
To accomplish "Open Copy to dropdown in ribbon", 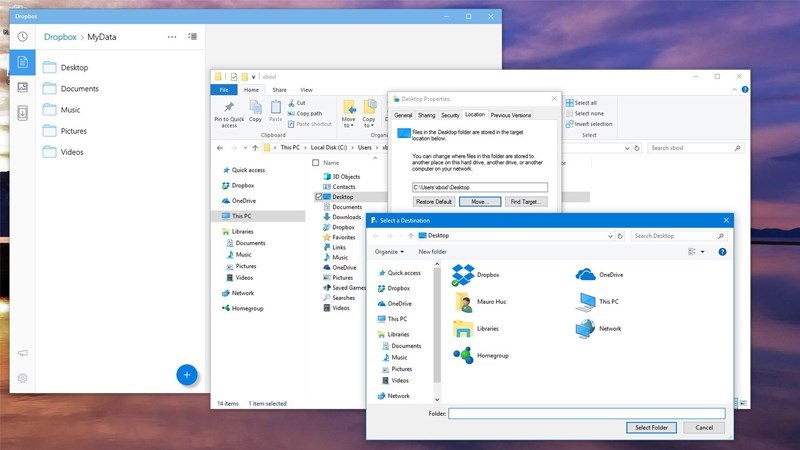I will tap(369, 114).
